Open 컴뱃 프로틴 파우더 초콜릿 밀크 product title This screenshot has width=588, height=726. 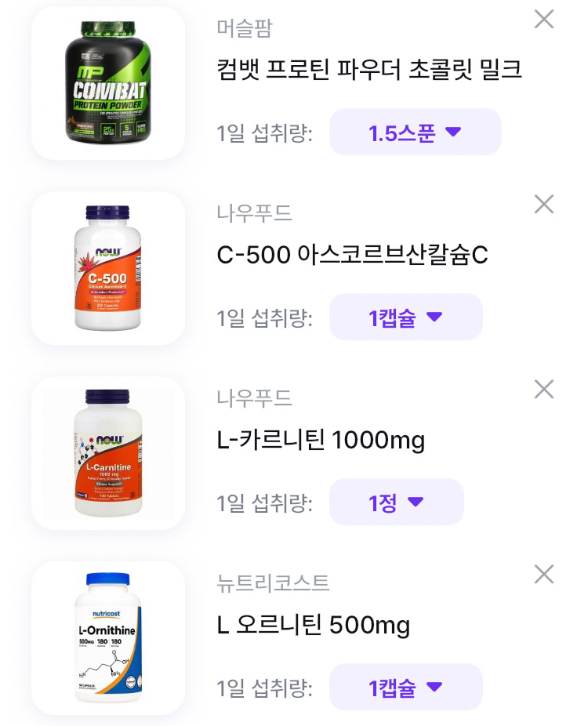pos(368,70)
